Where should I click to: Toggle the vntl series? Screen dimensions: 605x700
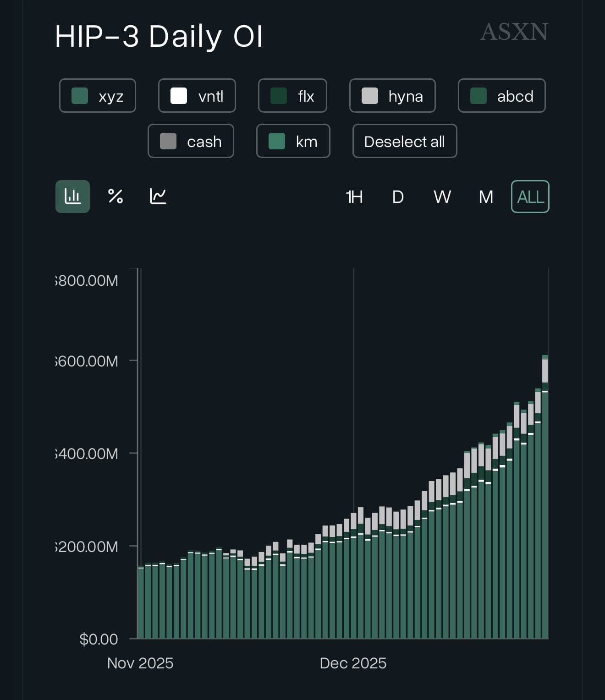click(197, 96)
